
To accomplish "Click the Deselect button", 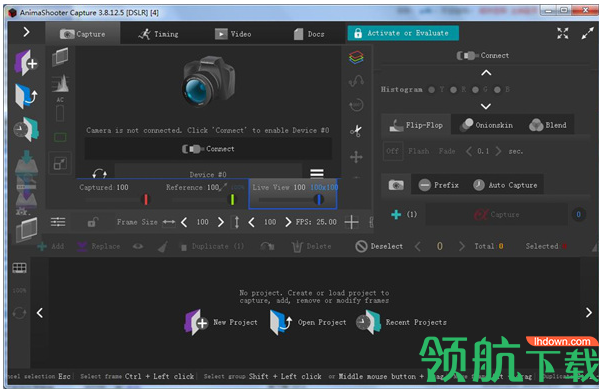I will pos(379,246).
